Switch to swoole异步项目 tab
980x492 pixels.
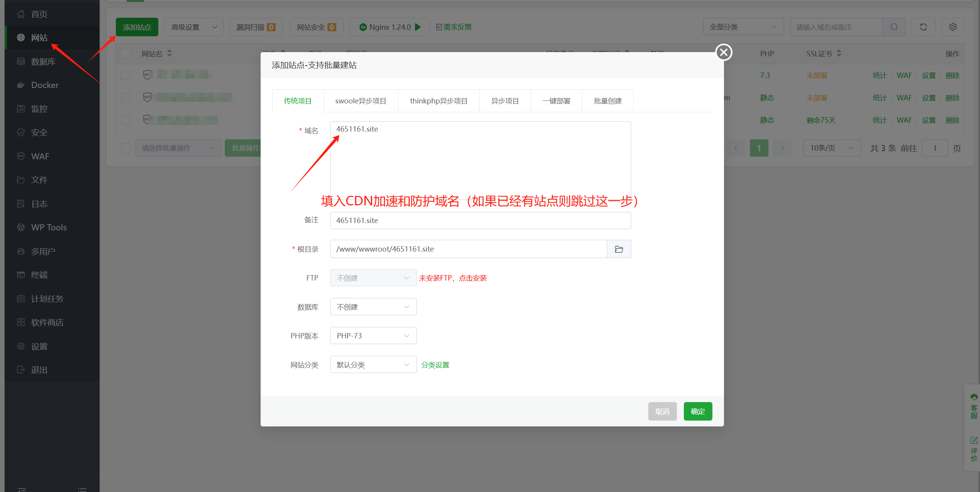[361, 101]
